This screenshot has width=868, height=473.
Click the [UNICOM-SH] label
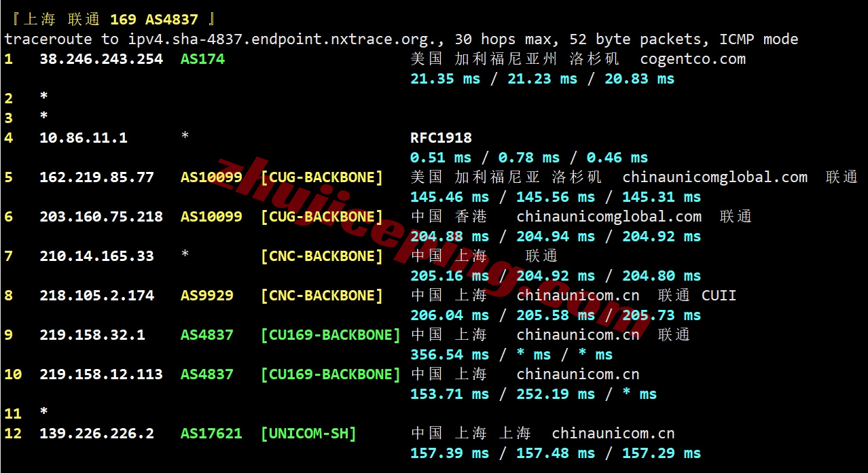coord(308,434)
